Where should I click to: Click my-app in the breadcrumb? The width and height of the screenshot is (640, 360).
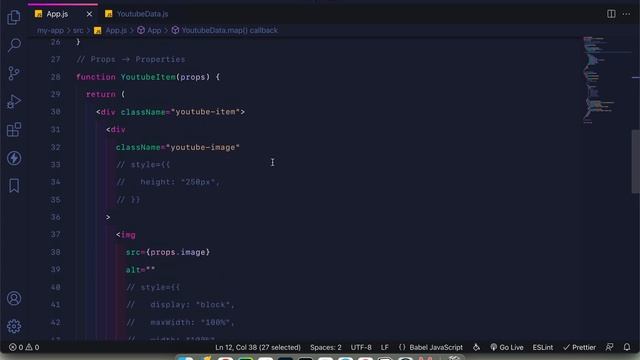[x=50, y=30]
